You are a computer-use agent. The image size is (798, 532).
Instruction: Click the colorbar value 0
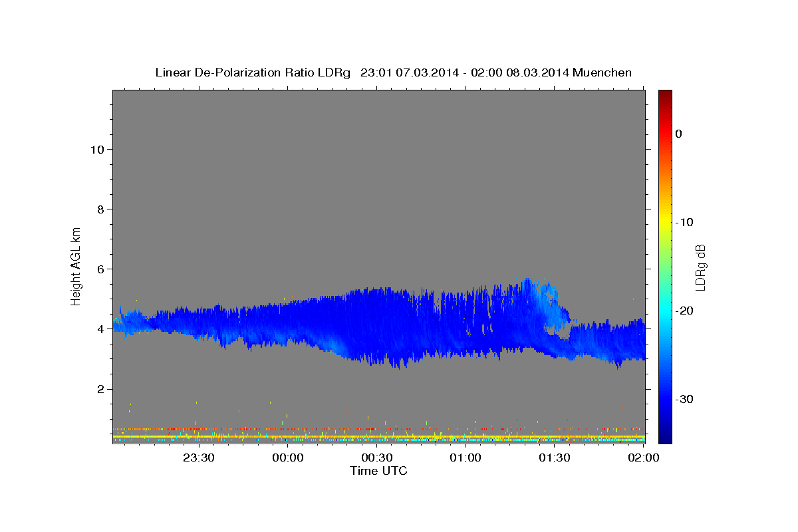tap(679, 134)
